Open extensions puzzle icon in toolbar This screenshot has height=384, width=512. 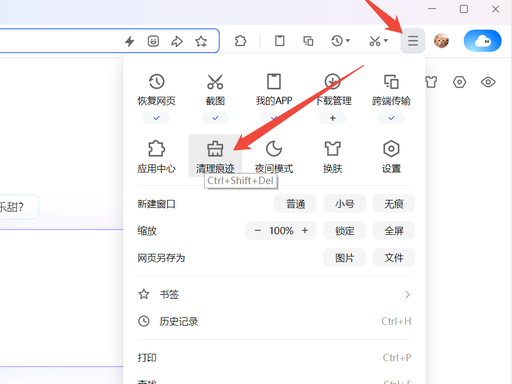pos(240,41)
